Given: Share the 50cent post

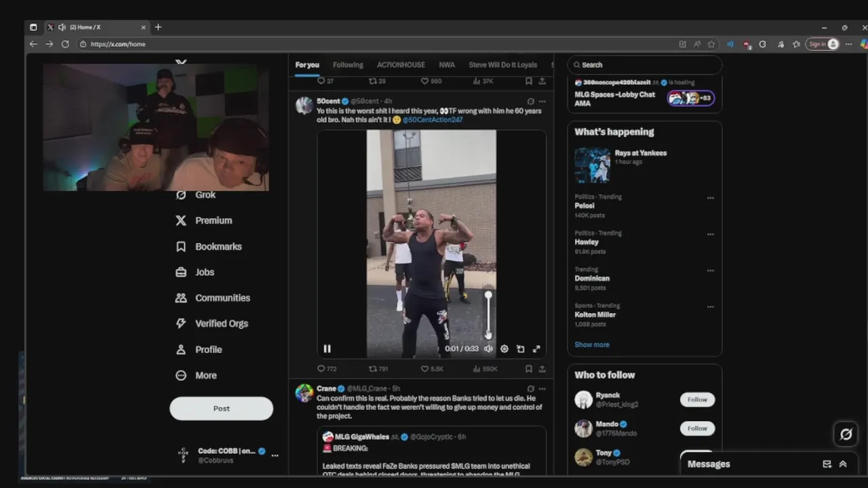Looking at the screenshot, I should 542,369.
